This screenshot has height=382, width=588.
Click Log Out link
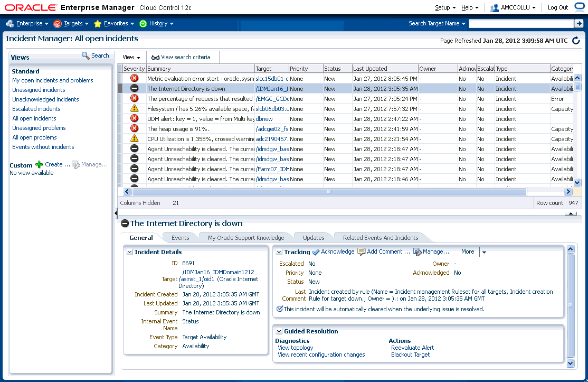(558, 7)
